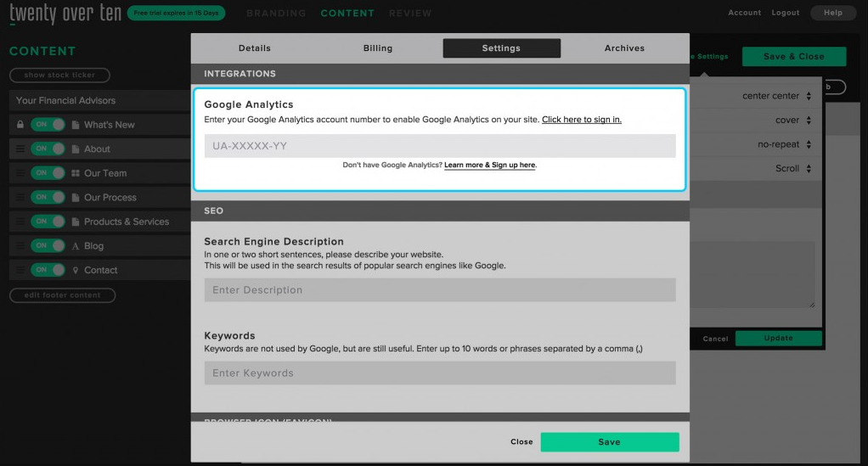Click the green Save button in dialog

[610, 441]
